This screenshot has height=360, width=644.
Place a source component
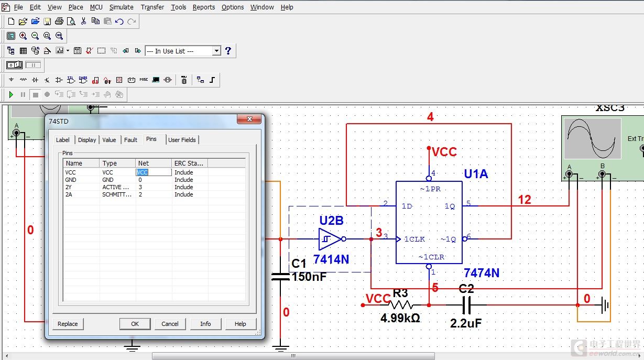tap(11, 80)
